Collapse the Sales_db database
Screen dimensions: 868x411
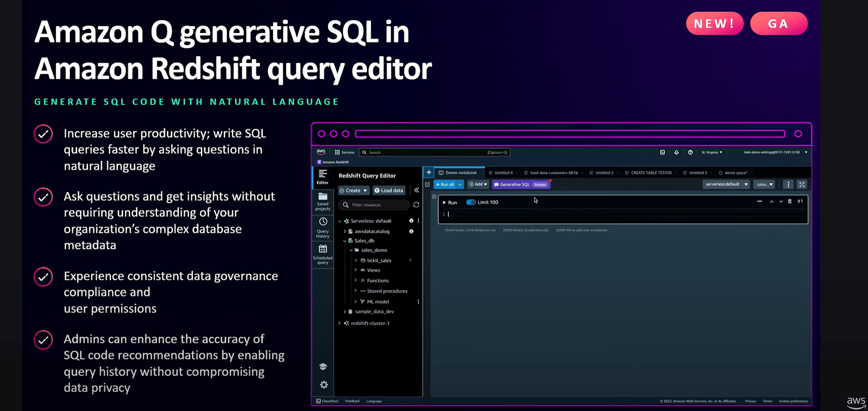point(345,241)
